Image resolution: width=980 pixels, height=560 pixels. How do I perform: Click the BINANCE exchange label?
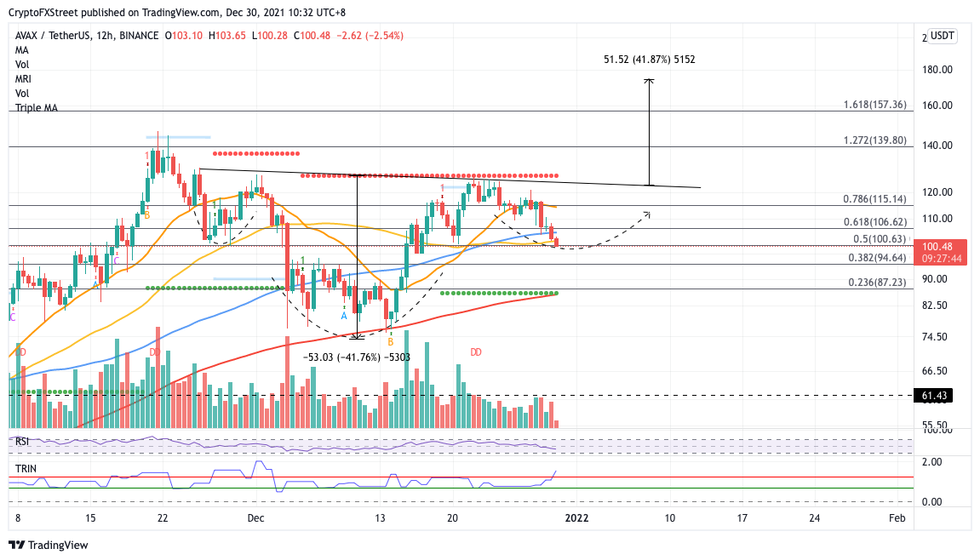point(139,36)
